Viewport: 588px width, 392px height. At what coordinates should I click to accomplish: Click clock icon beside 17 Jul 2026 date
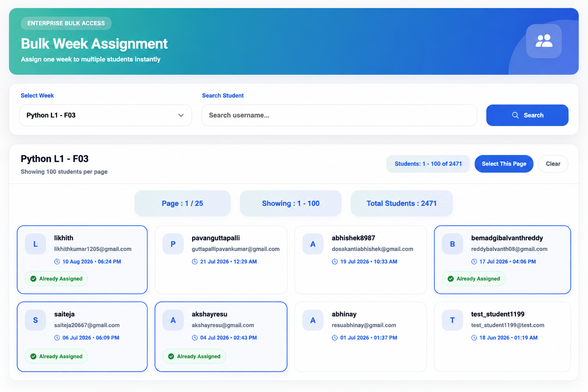[474, 262]
